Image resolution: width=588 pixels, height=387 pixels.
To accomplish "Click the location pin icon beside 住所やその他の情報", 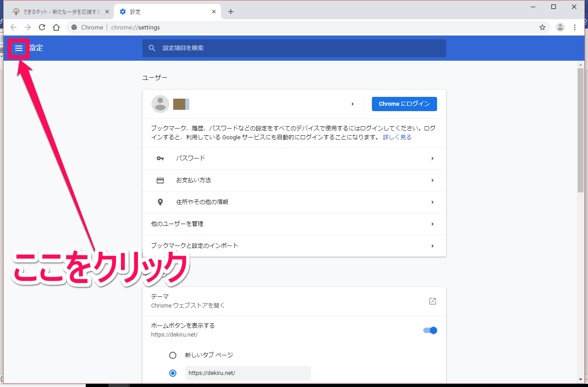I will [x=160, y=202].
